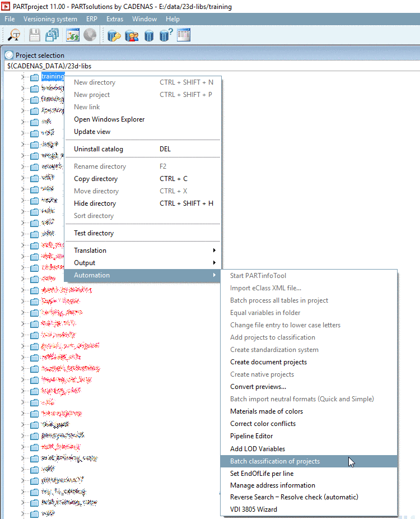Image resolution: width=420 pixels, height=519 pixels.
Task: Select Batch classification of projects
Action: [309, 461]
